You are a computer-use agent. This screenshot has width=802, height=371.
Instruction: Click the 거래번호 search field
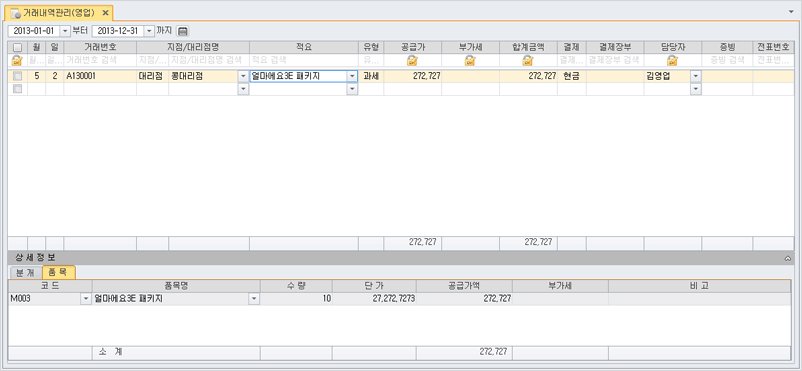click(100, 60)
